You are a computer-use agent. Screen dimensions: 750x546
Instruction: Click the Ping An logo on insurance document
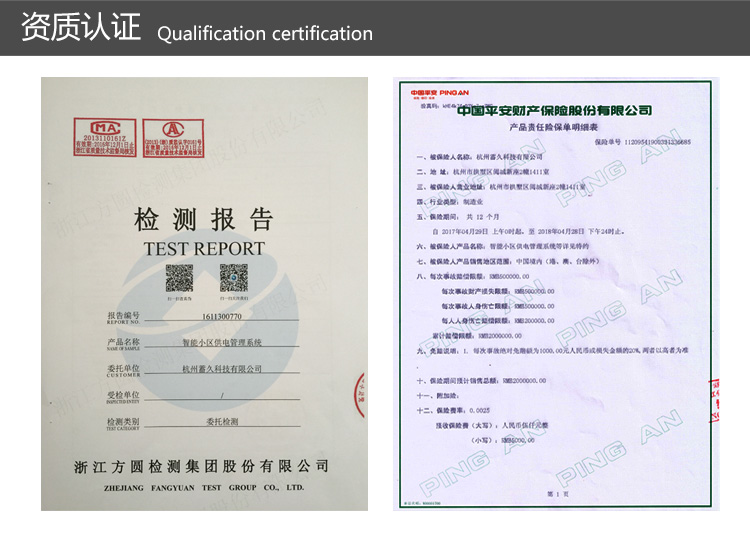pos(440,93)
